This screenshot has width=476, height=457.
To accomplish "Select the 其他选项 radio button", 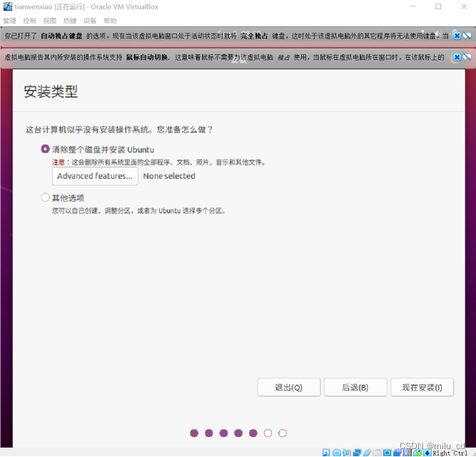I will tap(45, 197).
